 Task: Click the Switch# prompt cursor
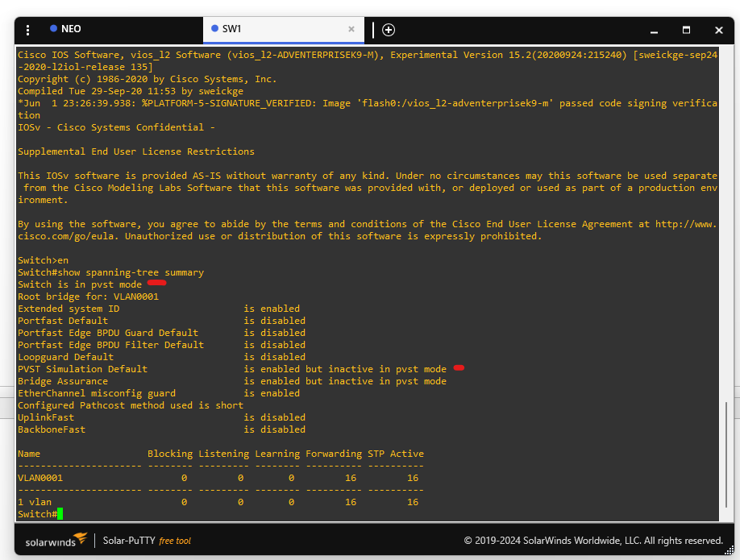(60, 514)
